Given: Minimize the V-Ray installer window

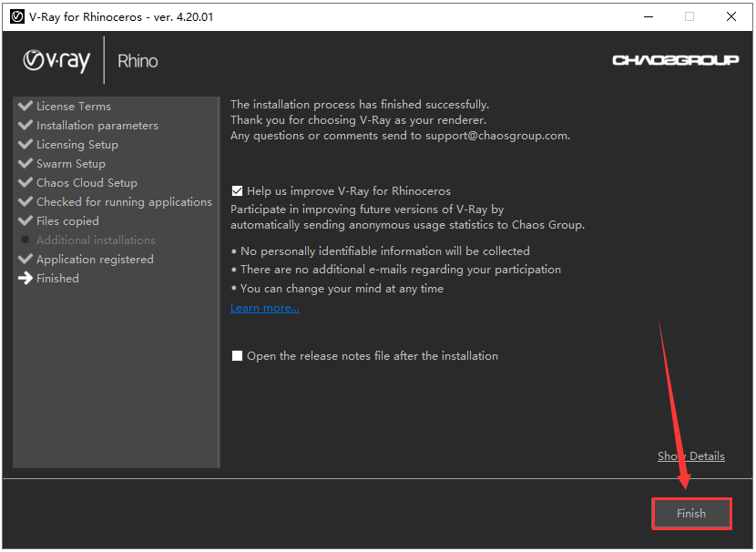Looking at the screenshot, I should [x=649, y=17].
